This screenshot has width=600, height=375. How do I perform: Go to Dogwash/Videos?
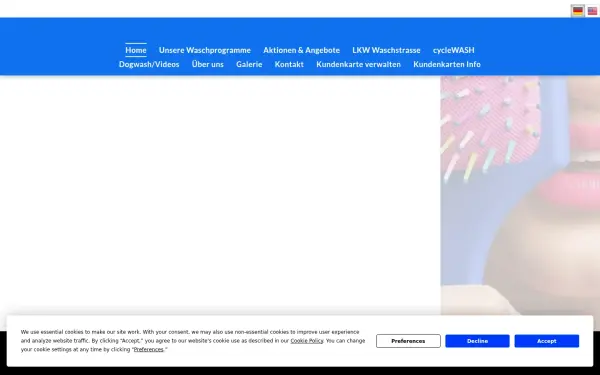click(x=149, y=64)
